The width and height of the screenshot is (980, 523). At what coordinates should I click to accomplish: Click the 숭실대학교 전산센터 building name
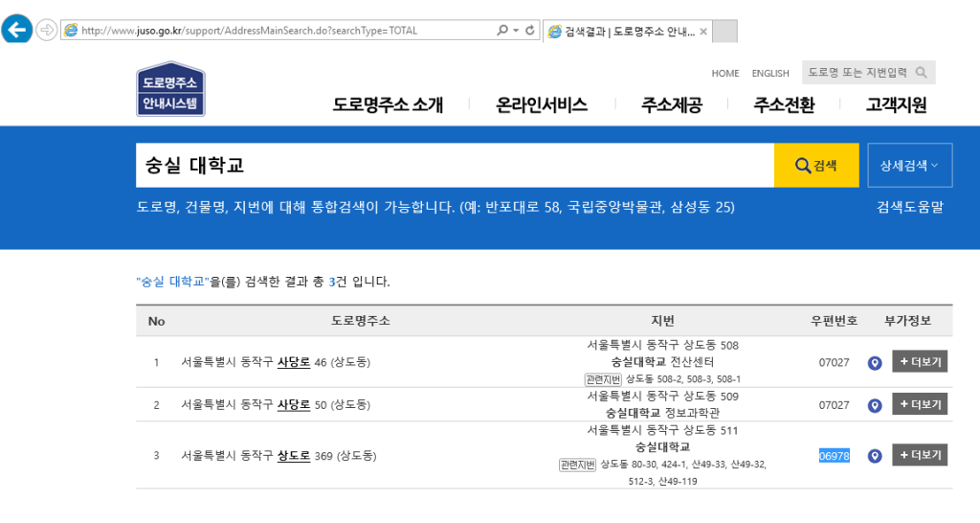[662, 361]
